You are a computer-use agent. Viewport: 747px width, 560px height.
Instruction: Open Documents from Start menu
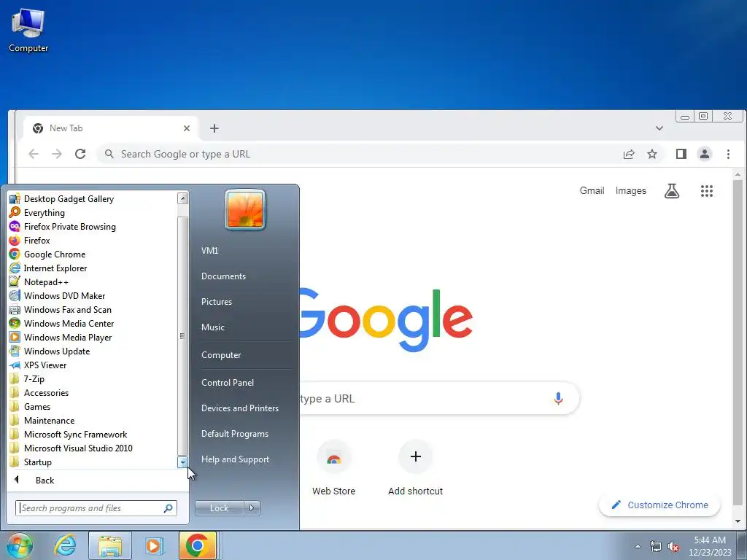(x=223, y=276)
